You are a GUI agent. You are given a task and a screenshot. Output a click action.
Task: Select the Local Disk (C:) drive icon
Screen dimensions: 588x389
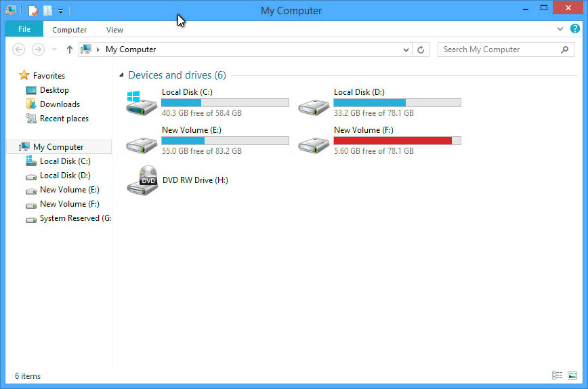(x=142, y=103)
